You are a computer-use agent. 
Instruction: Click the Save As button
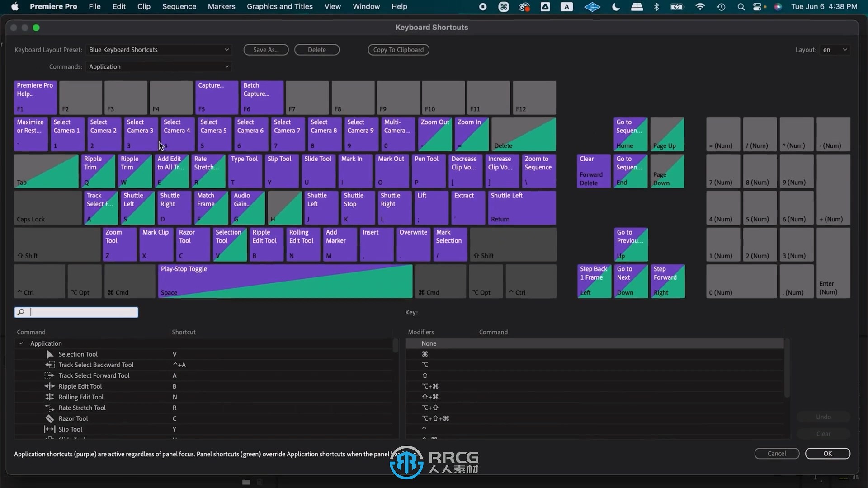pos(266,49)
